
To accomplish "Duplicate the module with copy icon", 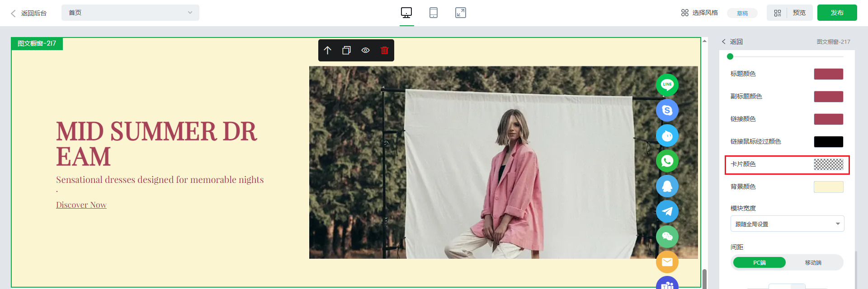I will (x=347, y=51).
